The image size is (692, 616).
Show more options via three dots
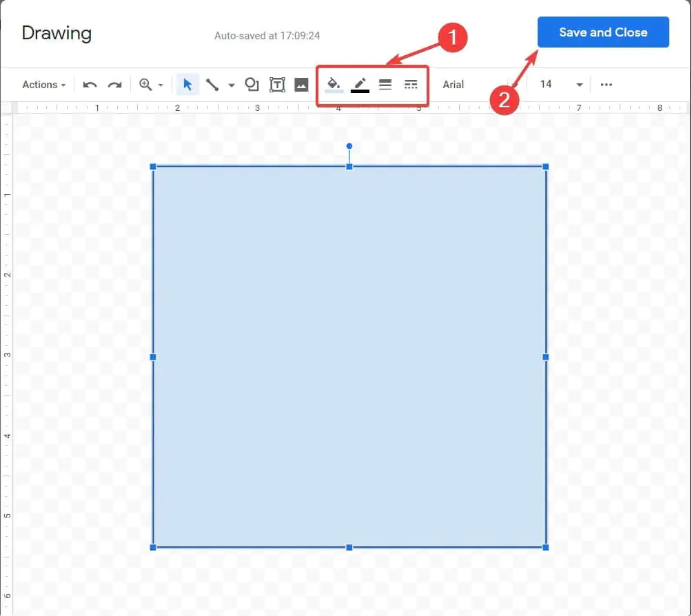tap(607, 84)
